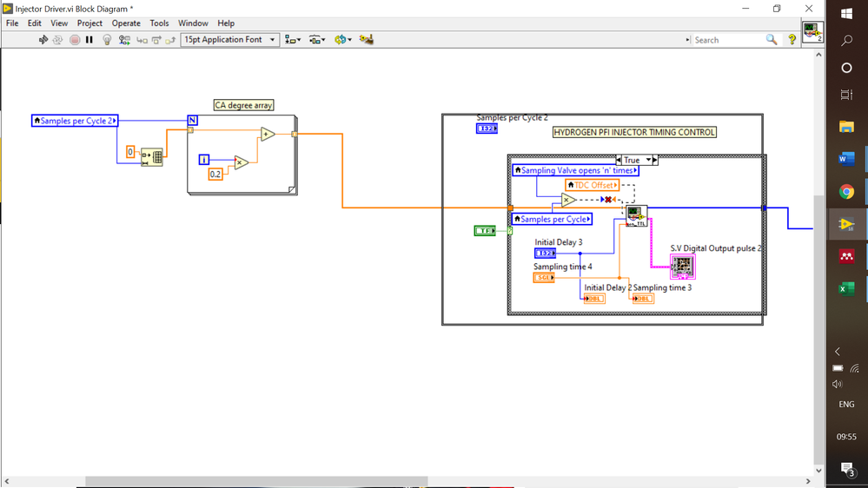Select the TTL subVI node
This screenshot has width=868, height=488.
(x=636, y=216)
